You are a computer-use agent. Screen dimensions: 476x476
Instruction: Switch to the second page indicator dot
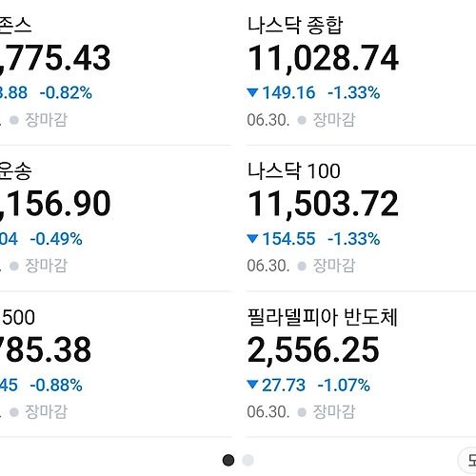[x=248, y=460]
